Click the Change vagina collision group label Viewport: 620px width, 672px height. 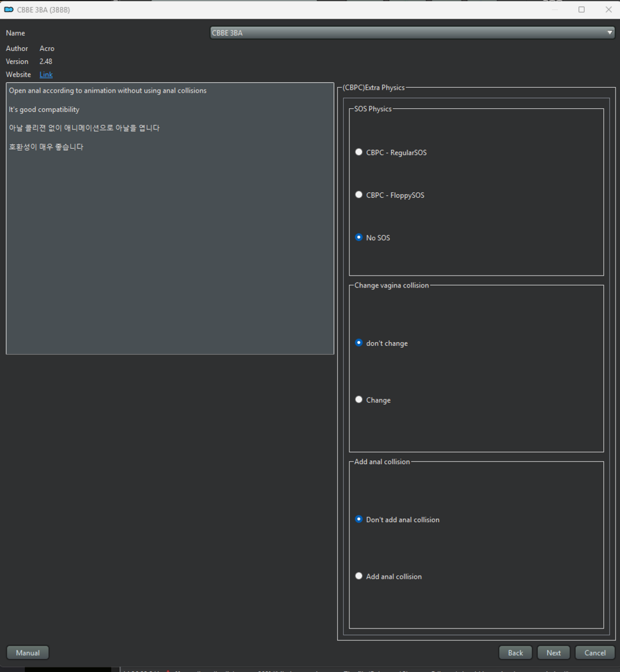click(x=392, y=286)
